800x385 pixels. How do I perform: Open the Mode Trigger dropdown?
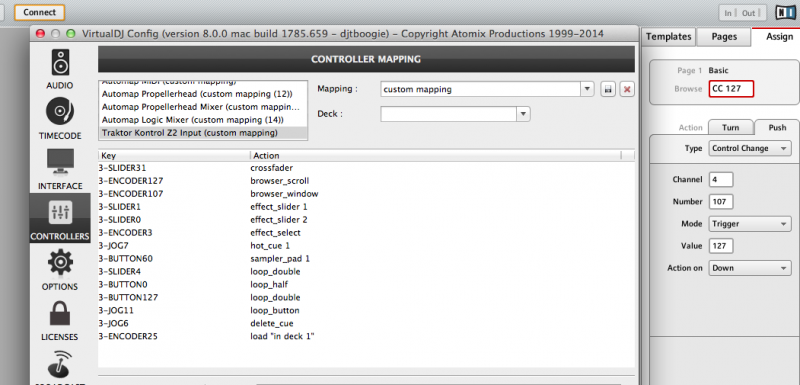pos(749,223)
